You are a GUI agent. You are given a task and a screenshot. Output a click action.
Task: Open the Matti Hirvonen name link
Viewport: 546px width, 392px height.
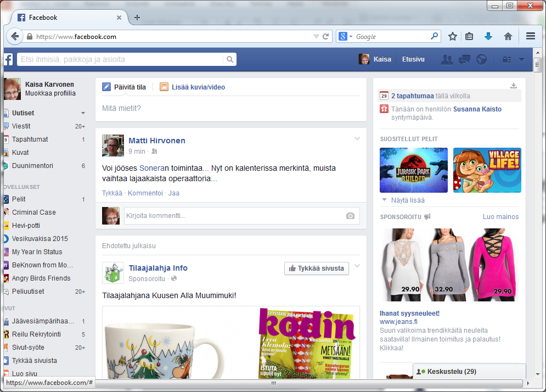(157, 141)
